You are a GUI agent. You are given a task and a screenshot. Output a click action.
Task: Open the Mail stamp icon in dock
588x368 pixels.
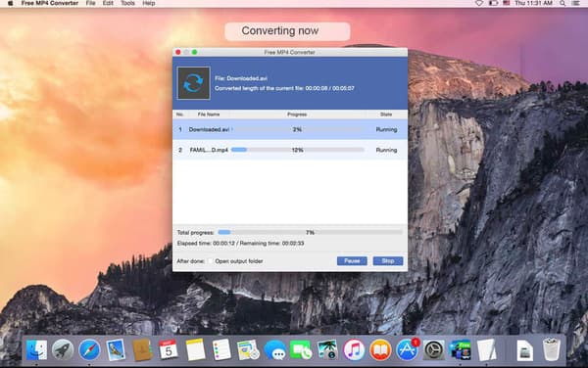click(116, 349)
